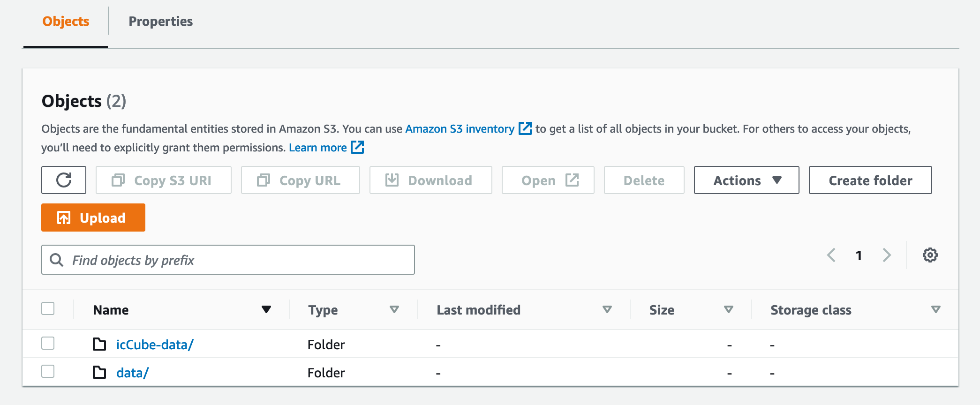This screenshot has height=405, width=980.
Task: Expand the Actions dropdown menu
Action: (x=746, y=180)
